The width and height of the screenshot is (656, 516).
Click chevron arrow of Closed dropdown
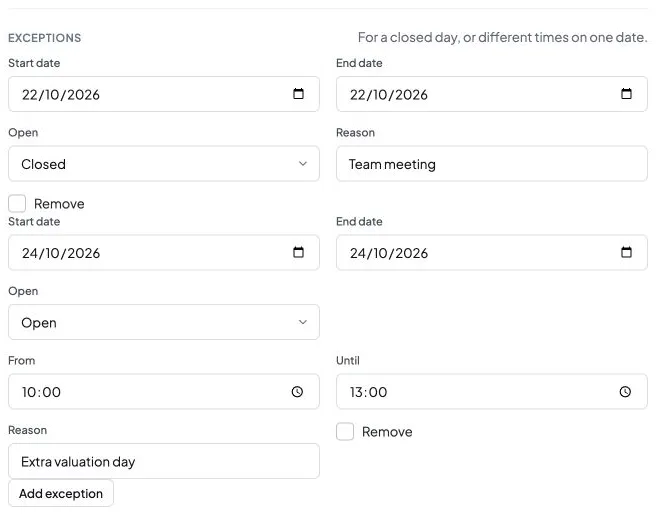tap(302, 164)
